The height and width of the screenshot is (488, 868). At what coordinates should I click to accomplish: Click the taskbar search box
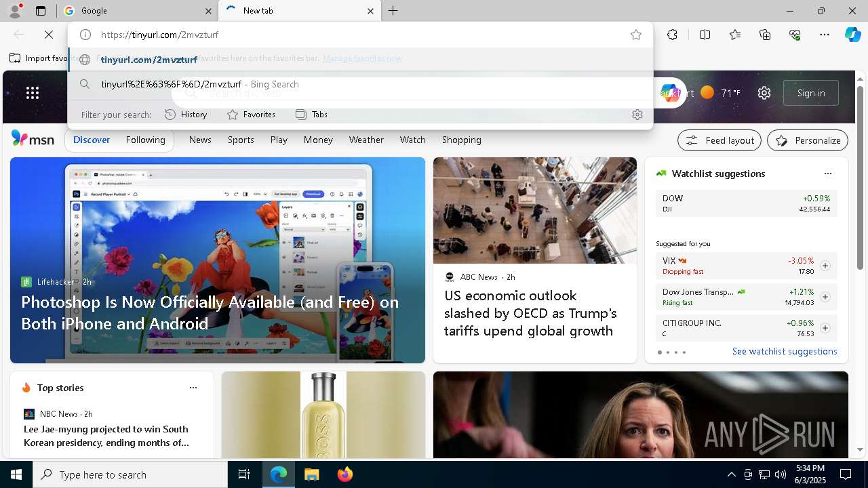[130, 474]
